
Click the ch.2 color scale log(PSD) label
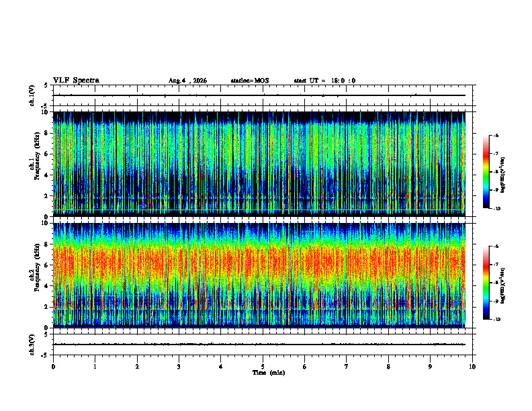point(503,285)
